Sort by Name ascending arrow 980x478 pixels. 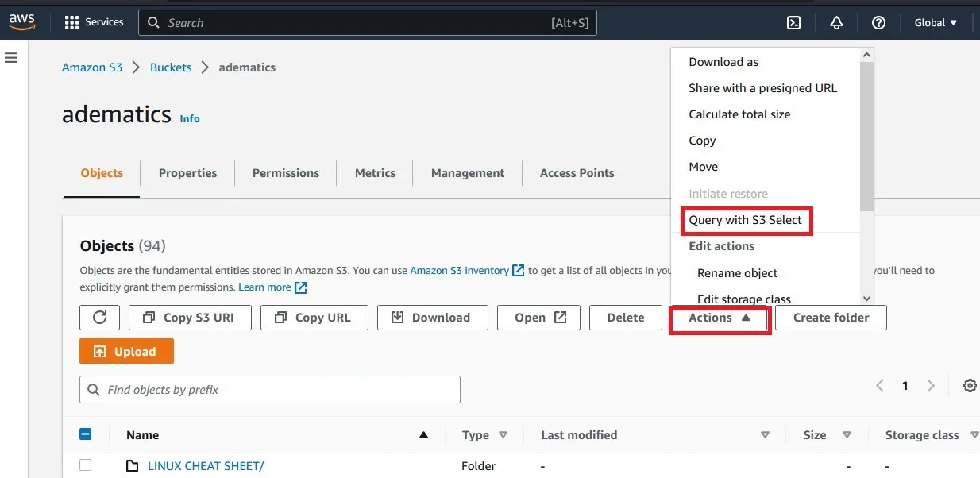423,435
